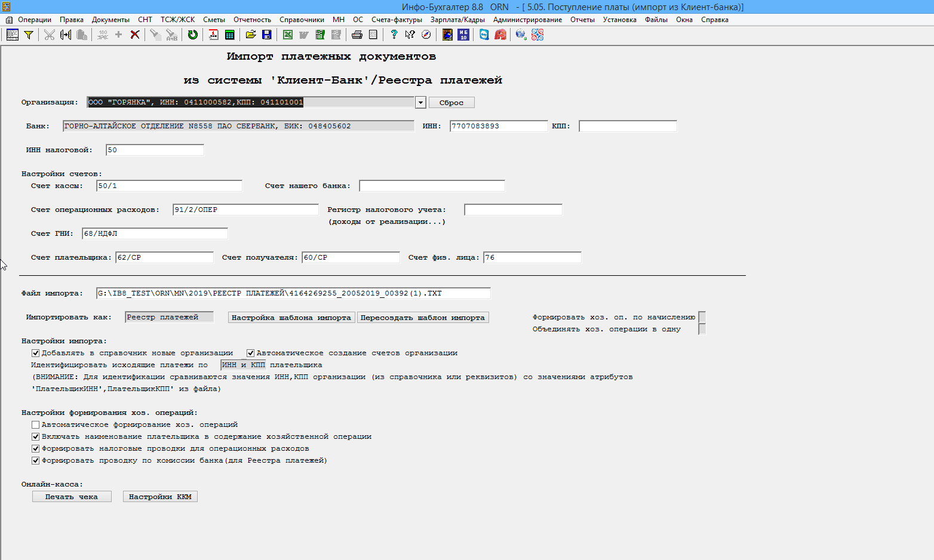Click the 'Счет получателя' field
934x560 pixels.
351,257
